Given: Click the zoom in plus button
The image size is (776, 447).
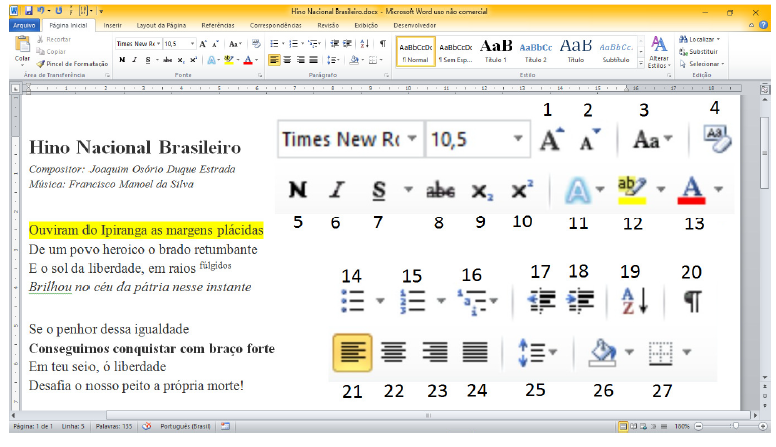Looking at the screenshot, I should pos(763,426).
